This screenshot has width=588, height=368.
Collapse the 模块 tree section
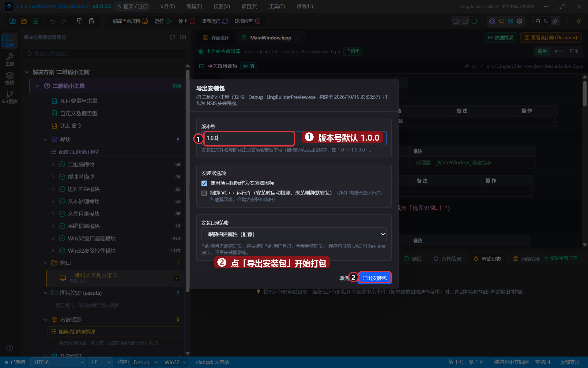pyautogui.click(x=45, y=139)
